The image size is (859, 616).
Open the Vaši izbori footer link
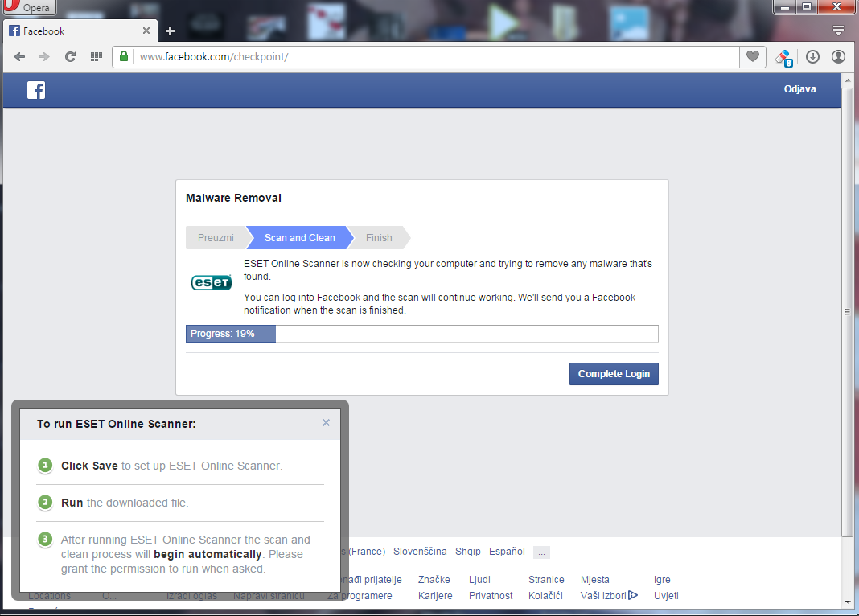[x=603, y=595]
